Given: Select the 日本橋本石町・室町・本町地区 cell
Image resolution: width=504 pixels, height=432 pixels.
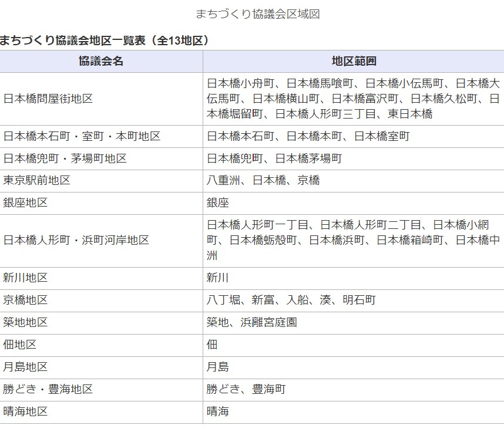Looking at the screenshot, I should click(x=82, y=136).
